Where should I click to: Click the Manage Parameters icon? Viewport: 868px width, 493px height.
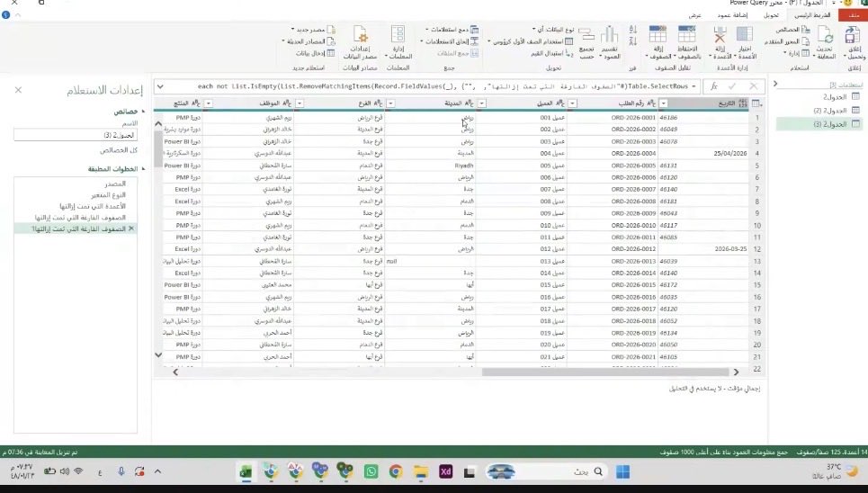[x=398, y=34]
